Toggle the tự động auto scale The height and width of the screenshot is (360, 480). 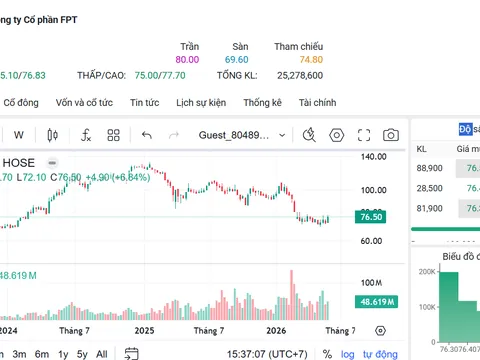tap(380, 354)
